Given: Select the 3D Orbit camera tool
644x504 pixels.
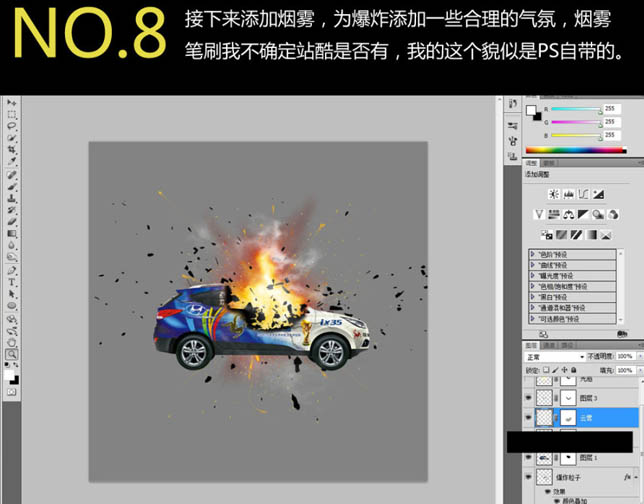Looking at the screenshot, I should click(x=12, y=331).
